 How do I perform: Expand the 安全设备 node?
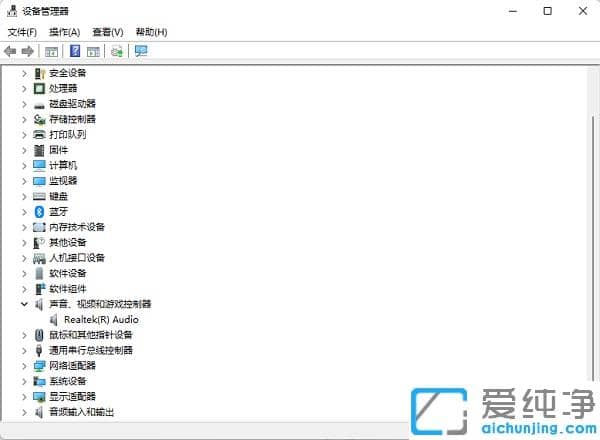[24, 73]
